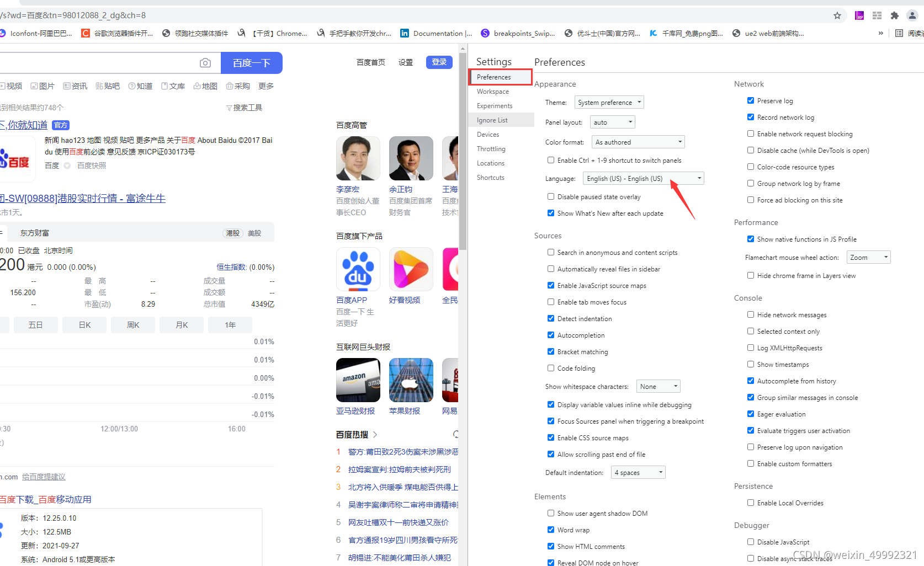
Task: Open the 优斗士 bookmark
Action: (602, 33)
